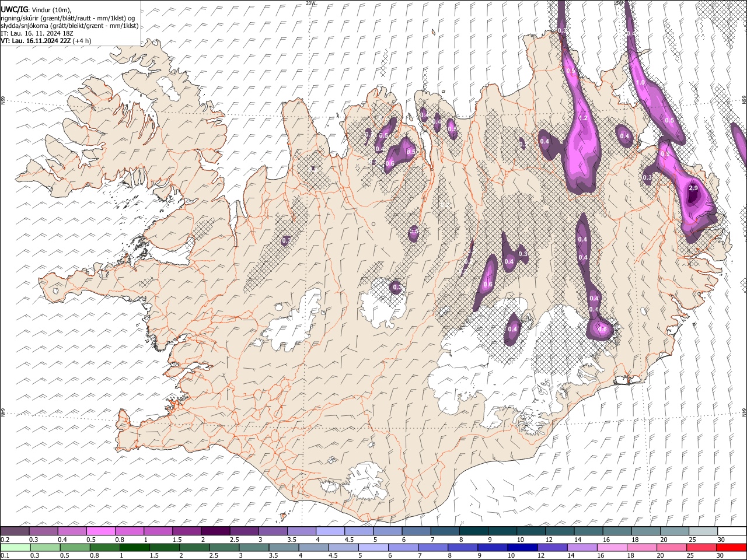Pick the rain legend swatch starting at 3.5
The width and height of the screenshot is (747, 560).
coord(284,547)
